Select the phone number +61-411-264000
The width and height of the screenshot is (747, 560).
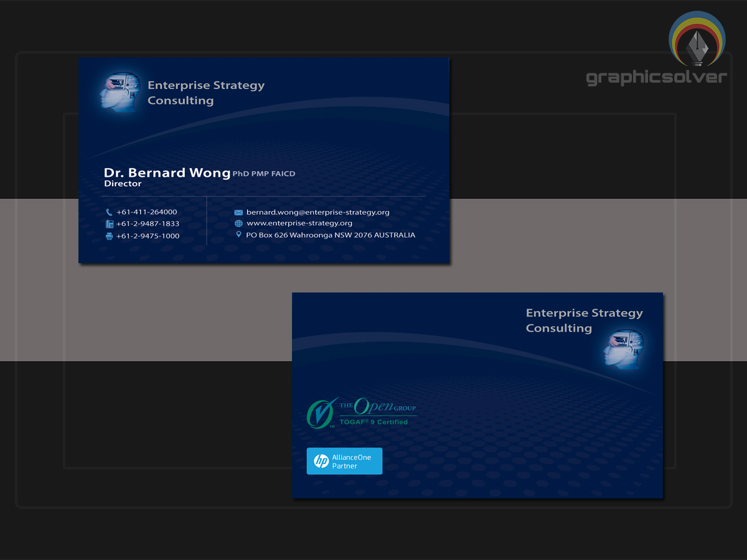coord(146,212)
